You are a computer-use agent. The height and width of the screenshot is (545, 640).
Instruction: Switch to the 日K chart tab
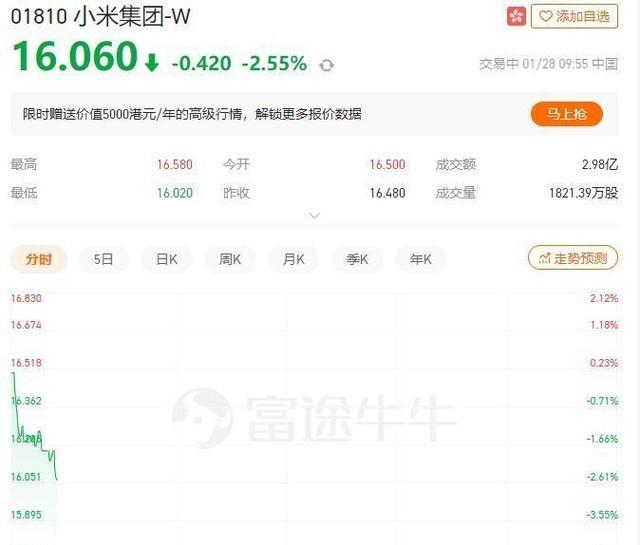coord(167,259)
